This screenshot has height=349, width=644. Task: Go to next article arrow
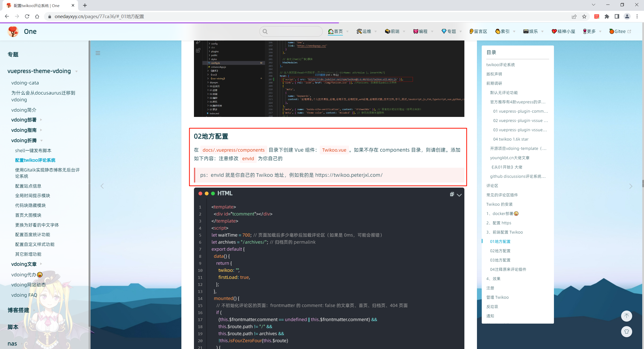(x=631, y=186)
